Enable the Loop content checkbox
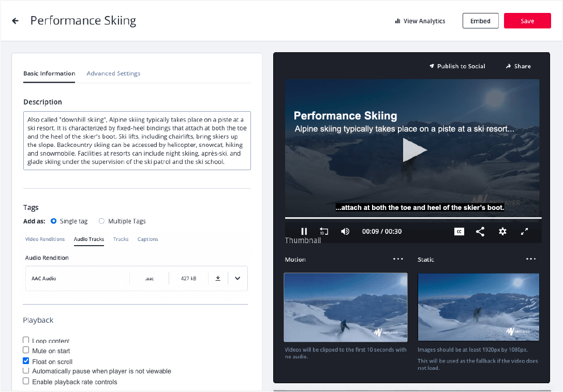Viewport: 563px width, 392px height. tap(26, 340)
